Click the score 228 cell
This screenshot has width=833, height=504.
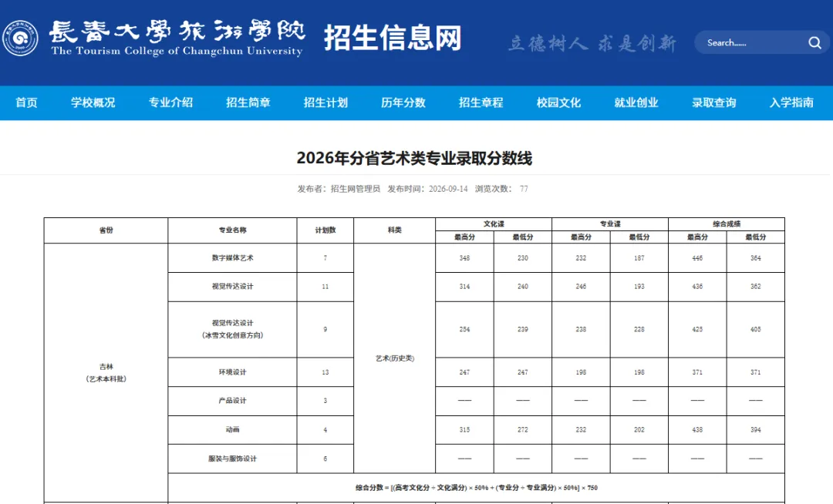(x=639, y=330)
